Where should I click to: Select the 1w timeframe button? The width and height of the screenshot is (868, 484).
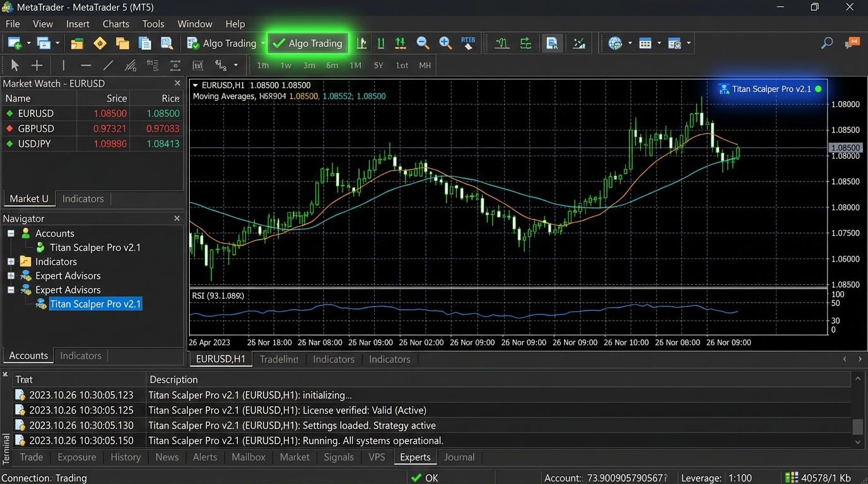point(286,66)
